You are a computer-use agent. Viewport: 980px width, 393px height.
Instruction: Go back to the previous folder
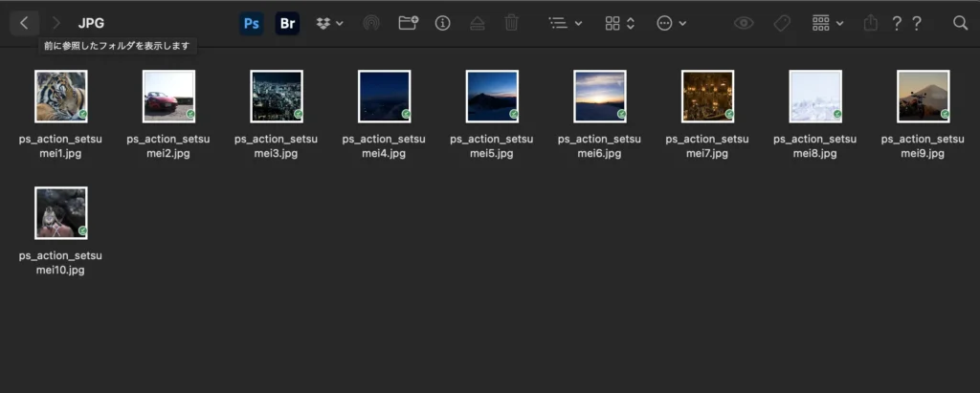point(24,23)
